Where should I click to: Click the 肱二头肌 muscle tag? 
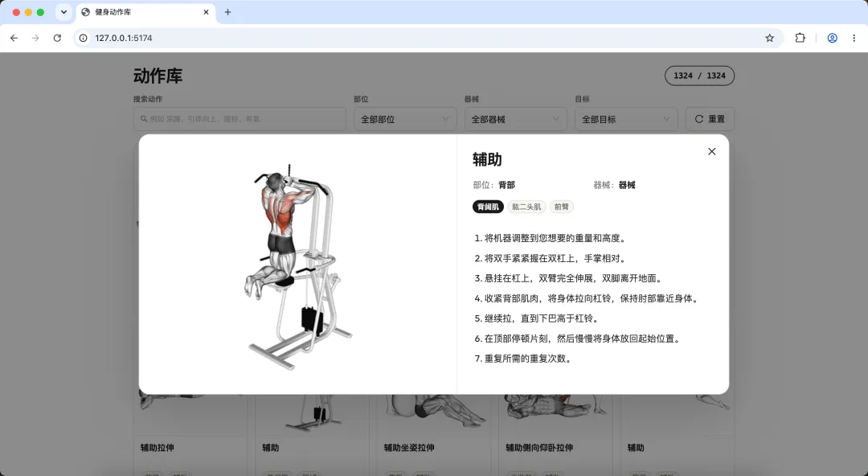(x=526, y=207)
